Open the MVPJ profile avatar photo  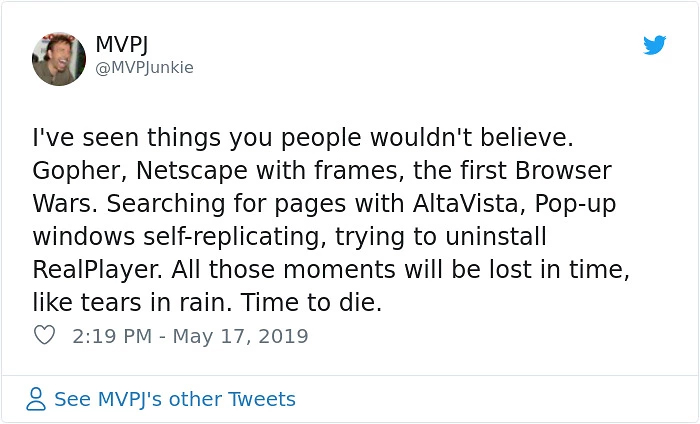tap(59, 59)
